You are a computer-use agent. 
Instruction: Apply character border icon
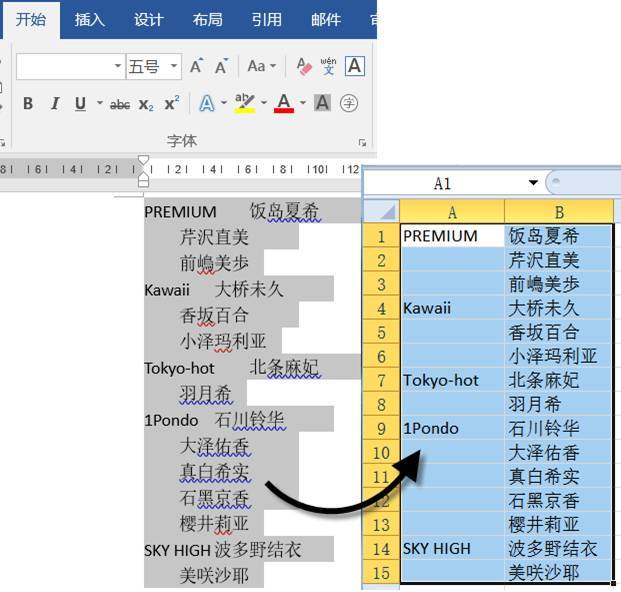[x=354, y=66]
